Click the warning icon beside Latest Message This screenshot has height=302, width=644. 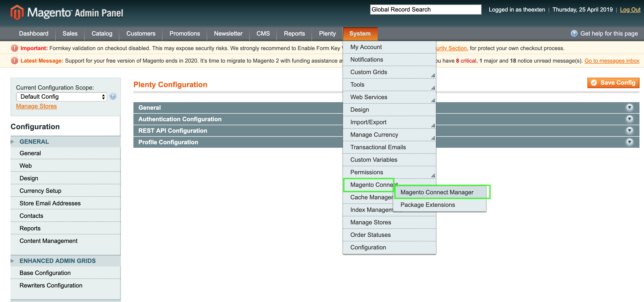[x=15, y=61]
